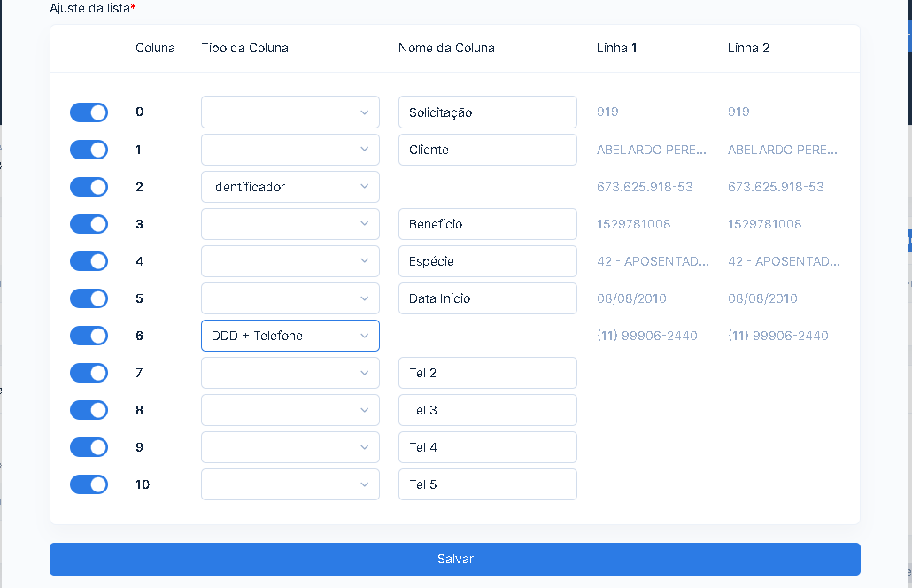Open column type dropdown for Data Início
This screenshot has height=588, width=912.
point(290,298)
